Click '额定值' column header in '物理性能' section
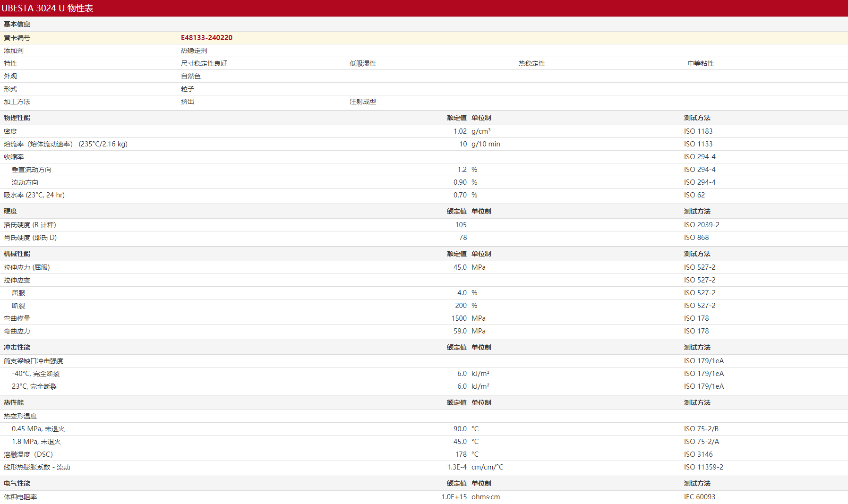The width and height of the screenshot is (848, 504). (457, 118)
